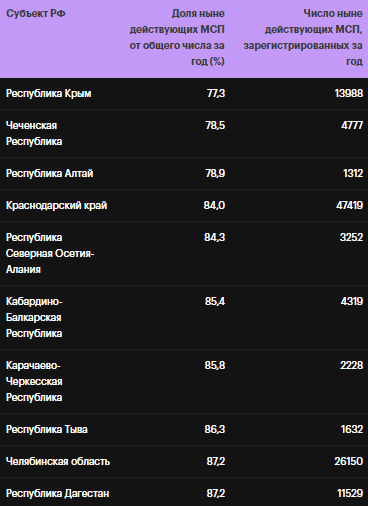Viewport: 368px width, 506px height.
Task: Click the percentage 84,0
Action: pyautogui.click(x=214, y=205)
